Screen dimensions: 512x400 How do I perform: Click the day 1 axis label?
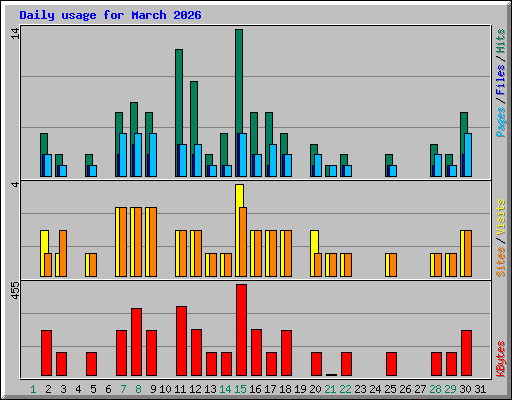click(x=33, y=389)
